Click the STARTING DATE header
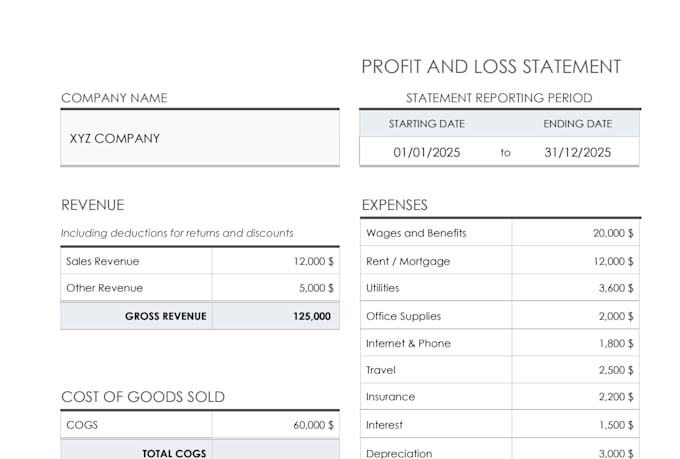The height and width of the screenshot is (459, 680). tap(427, 124)
